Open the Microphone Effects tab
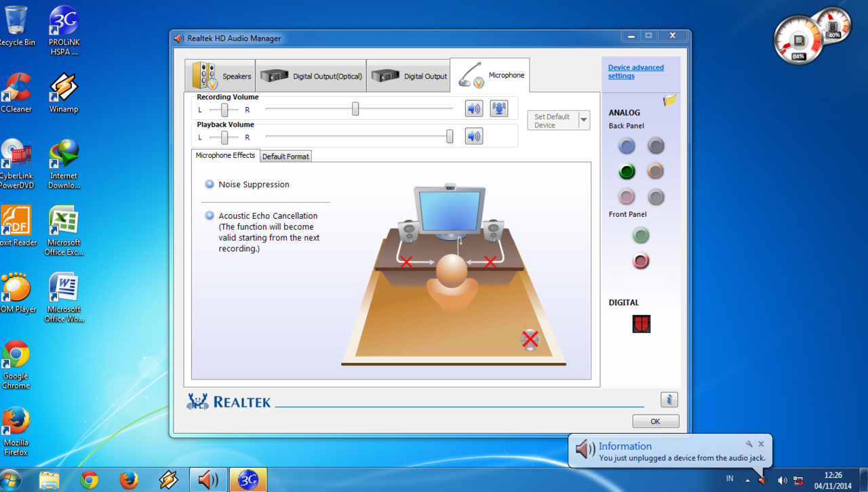 225,155
